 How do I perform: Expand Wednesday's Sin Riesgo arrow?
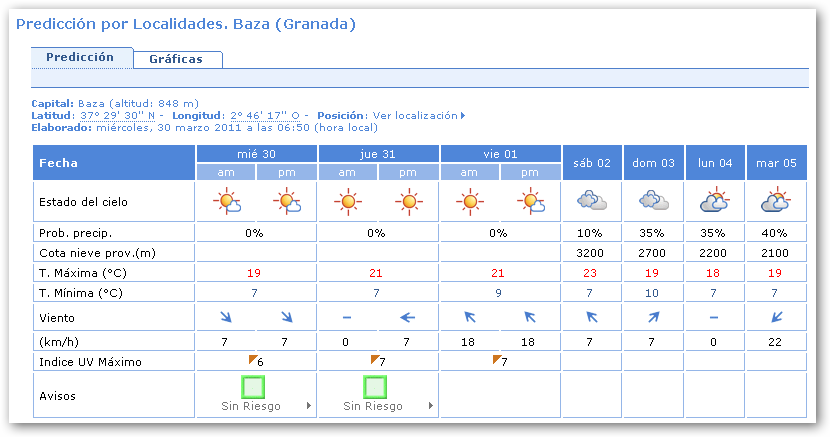tap(309, 407)
